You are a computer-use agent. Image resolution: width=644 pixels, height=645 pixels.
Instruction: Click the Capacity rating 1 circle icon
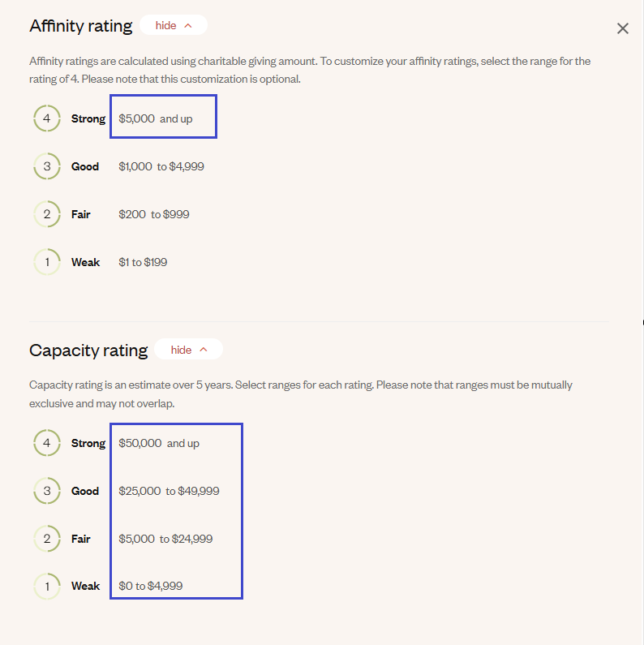point(47,586)
